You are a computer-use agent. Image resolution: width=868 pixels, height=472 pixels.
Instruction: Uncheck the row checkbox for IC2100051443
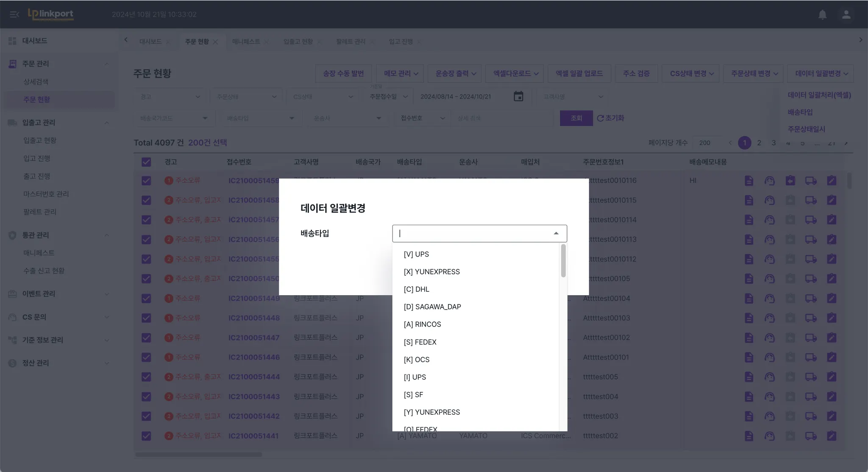tap(146, 397)
